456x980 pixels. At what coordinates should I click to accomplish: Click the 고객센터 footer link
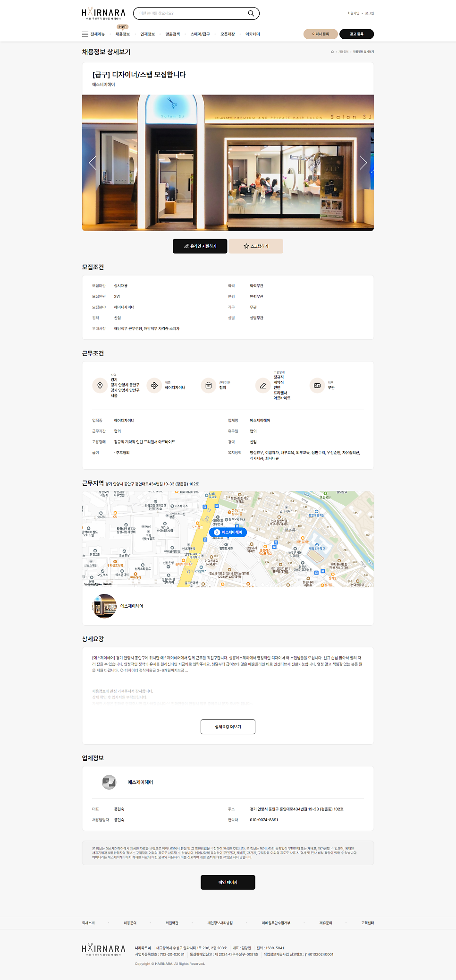(x=368, y=923)
